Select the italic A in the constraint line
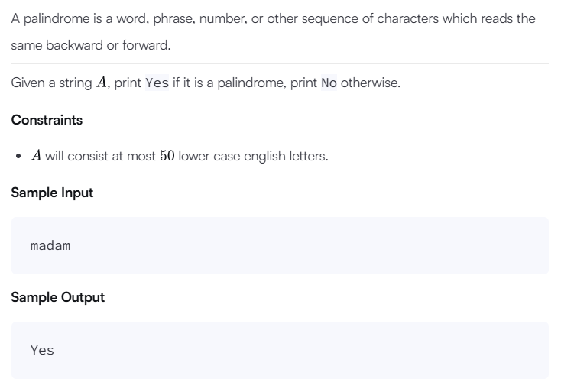The image size is (561, 392). [36, 156]
